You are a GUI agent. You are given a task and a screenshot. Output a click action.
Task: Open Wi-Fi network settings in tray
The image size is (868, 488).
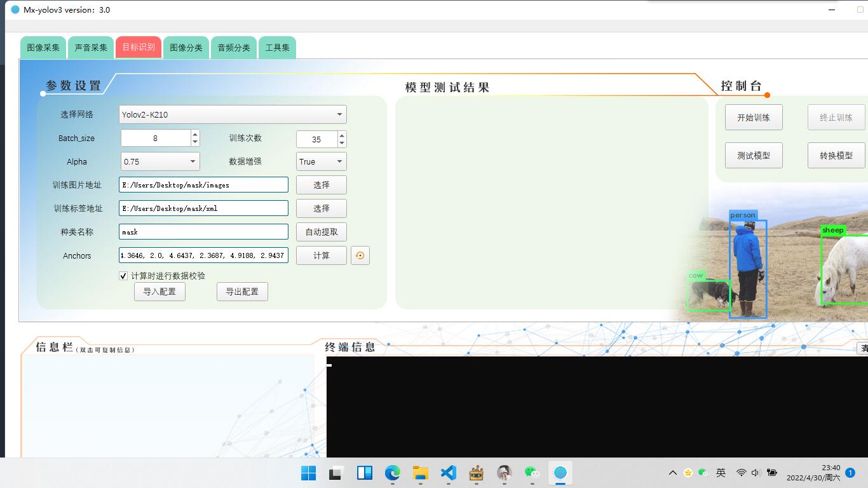(741, 473)
